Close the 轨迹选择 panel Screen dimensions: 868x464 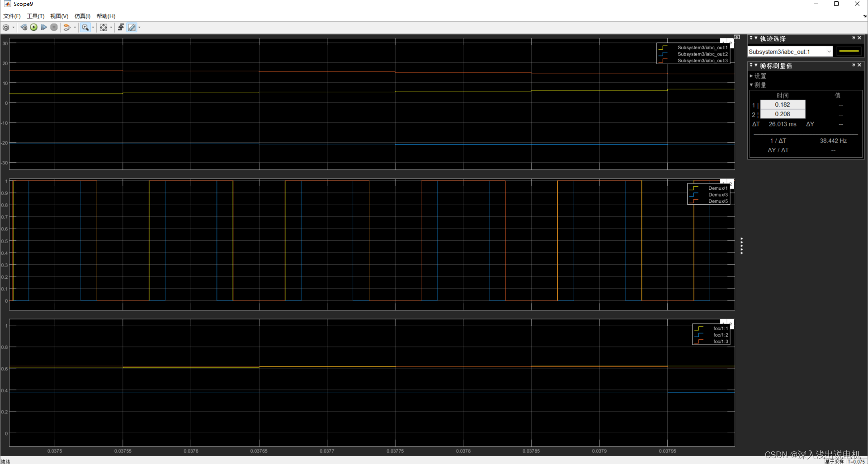pyautogui.click(x=859, y=38)
